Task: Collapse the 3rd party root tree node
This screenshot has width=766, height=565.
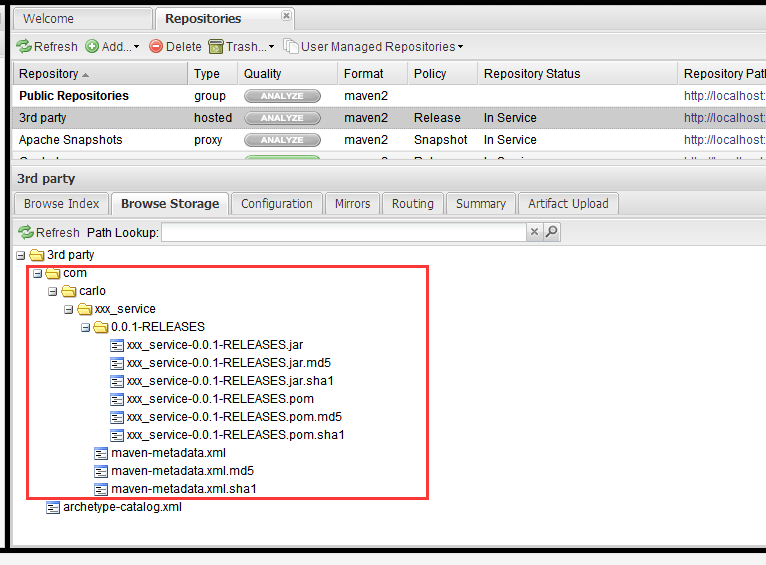Action: (21, 255)
